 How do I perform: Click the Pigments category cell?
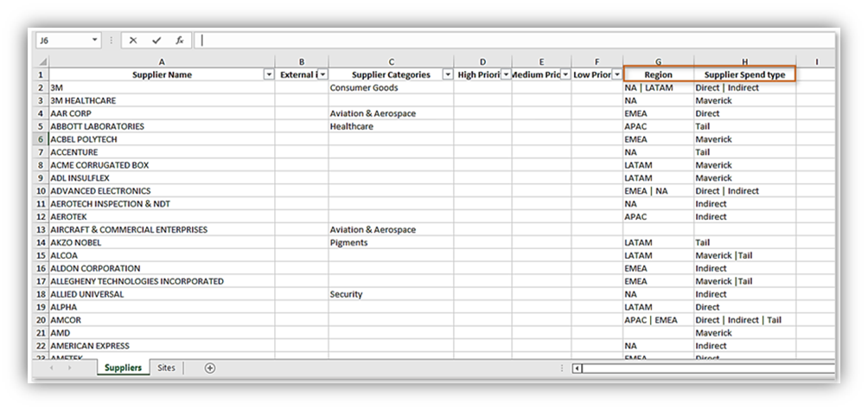392,242
